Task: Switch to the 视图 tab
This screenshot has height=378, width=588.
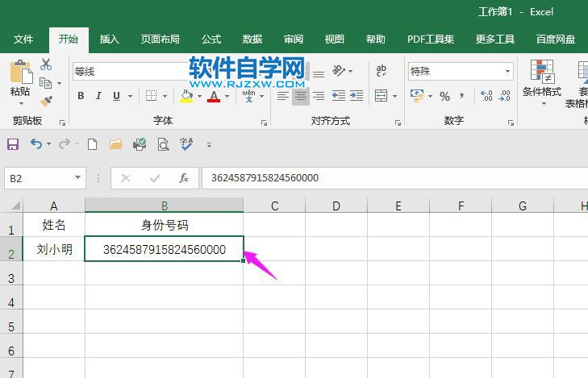Action: [x=334, y=39]
